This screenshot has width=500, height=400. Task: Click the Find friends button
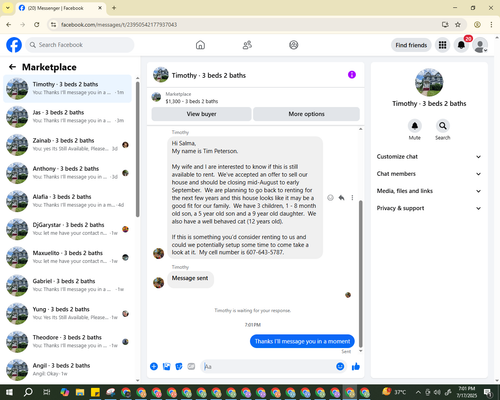point(411,45)
